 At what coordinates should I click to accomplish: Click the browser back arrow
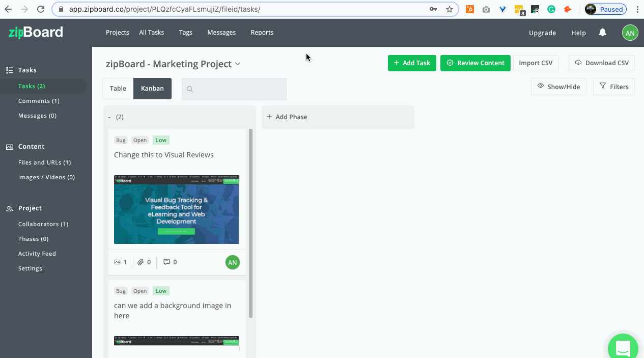pyautogui.click(x=8, y=9)
